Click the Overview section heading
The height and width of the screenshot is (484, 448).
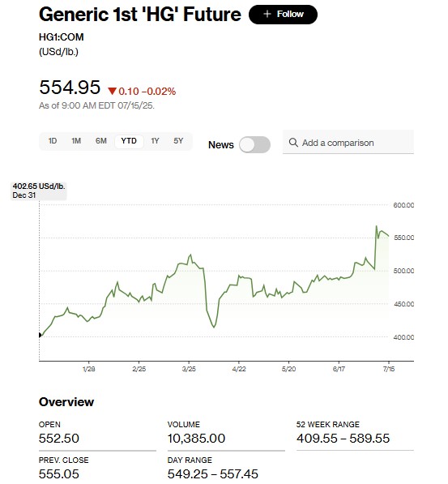coord(66,402)
